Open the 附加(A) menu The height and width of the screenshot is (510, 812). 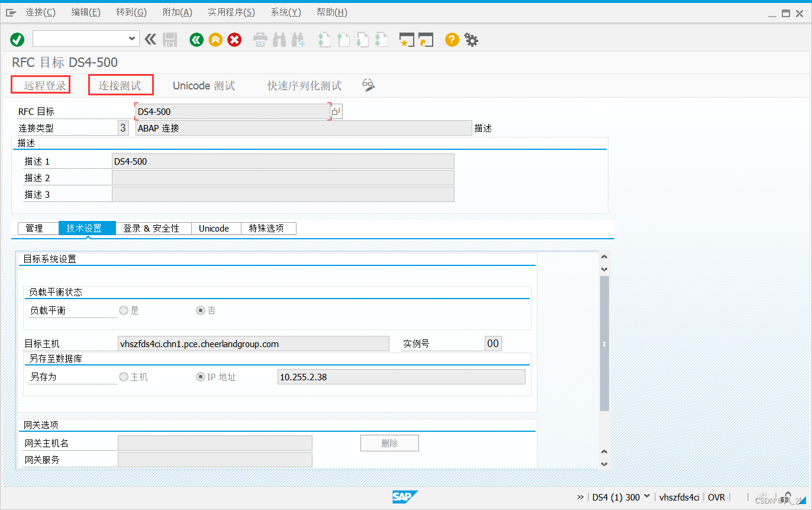[177, 12]
